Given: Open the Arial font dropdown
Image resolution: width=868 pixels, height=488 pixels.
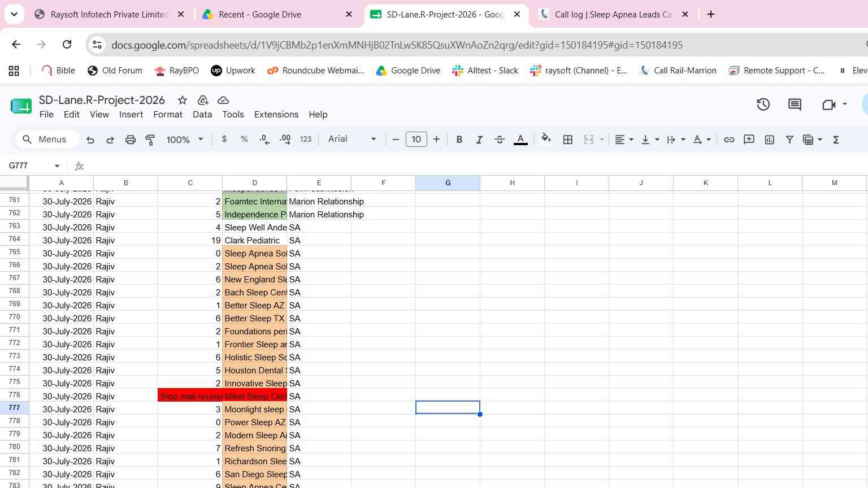Looking at the screenshot, I should coord(351,139).
